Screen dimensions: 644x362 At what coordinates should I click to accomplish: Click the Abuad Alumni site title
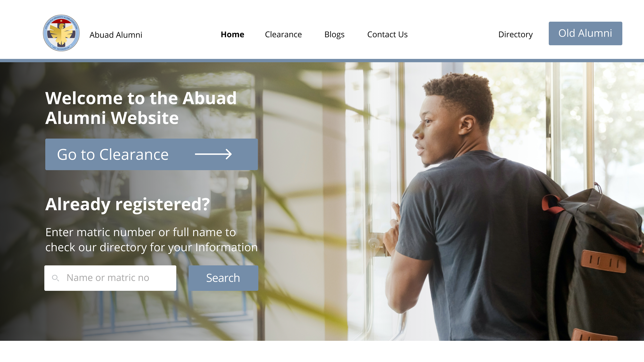116,35
